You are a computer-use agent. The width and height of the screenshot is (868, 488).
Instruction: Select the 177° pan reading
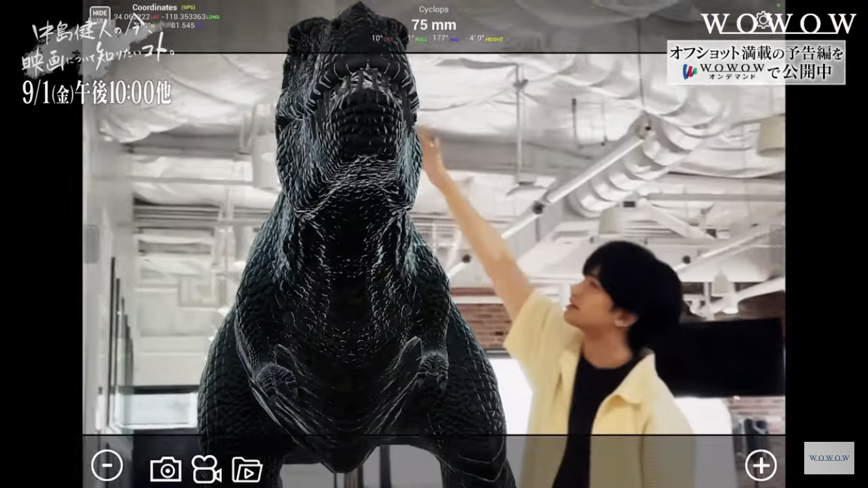[x=441, y=38]
